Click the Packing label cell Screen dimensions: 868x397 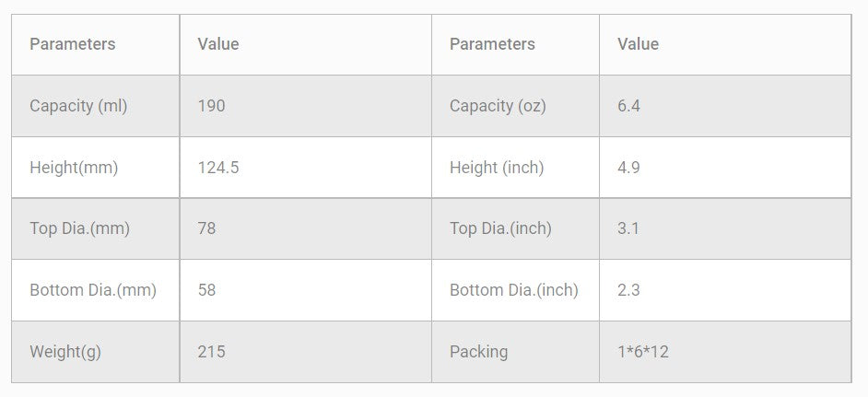tap(478, 352)
